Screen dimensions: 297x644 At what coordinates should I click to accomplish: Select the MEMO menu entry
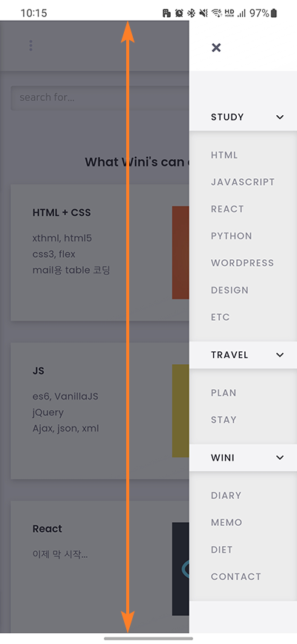226,523
